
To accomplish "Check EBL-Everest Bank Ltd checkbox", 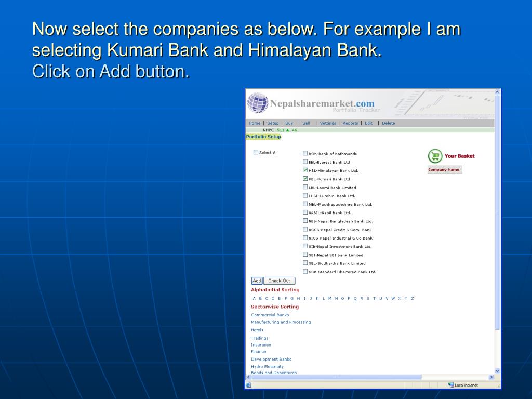I will (x=305, y=162).
